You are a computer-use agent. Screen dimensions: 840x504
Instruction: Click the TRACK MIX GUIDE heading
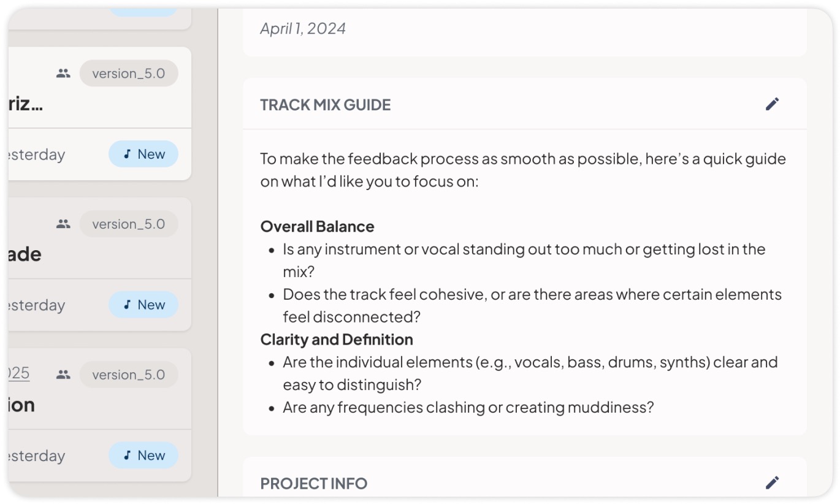pos(326,105)
